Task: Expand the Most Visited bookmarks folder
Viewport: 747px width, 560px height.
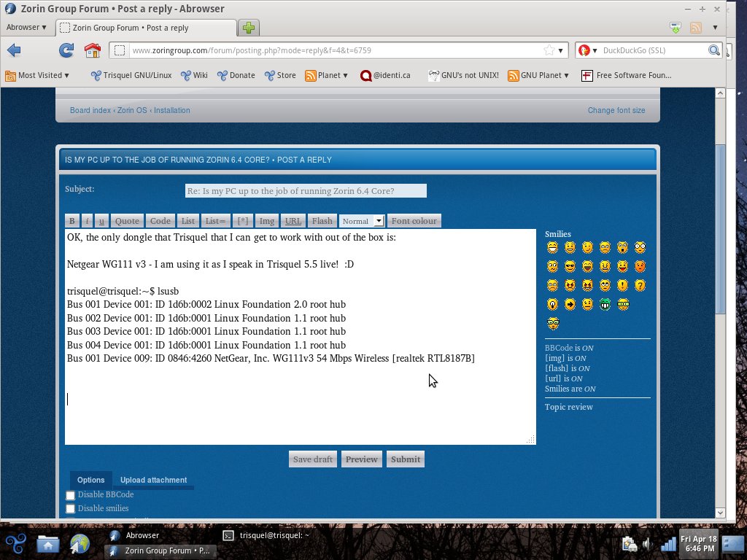Action: 37,75
